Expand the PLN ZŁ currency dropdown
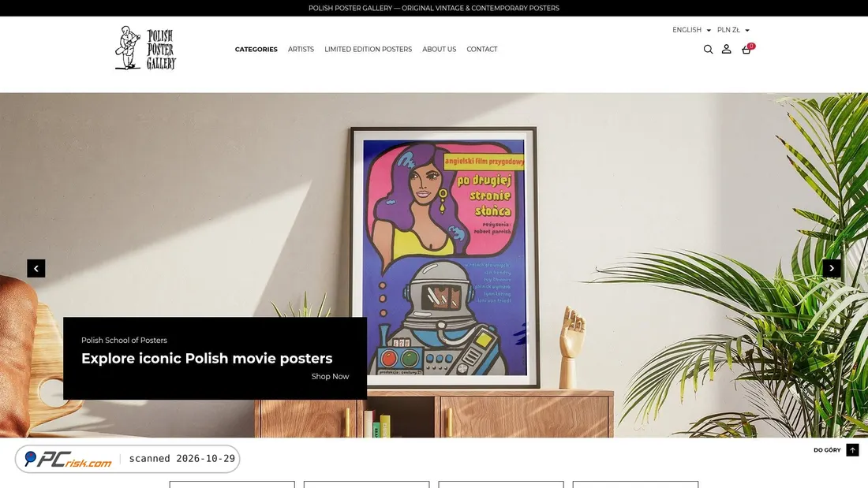The image size is (868, 488). click(x=733, y=30)
